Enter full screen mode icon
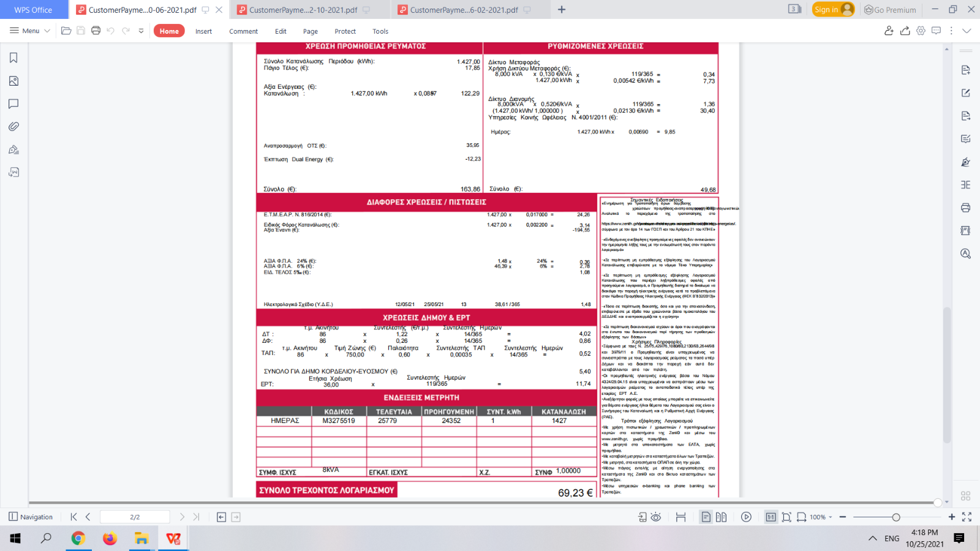980x551 pixels. (x=967, y=517)
